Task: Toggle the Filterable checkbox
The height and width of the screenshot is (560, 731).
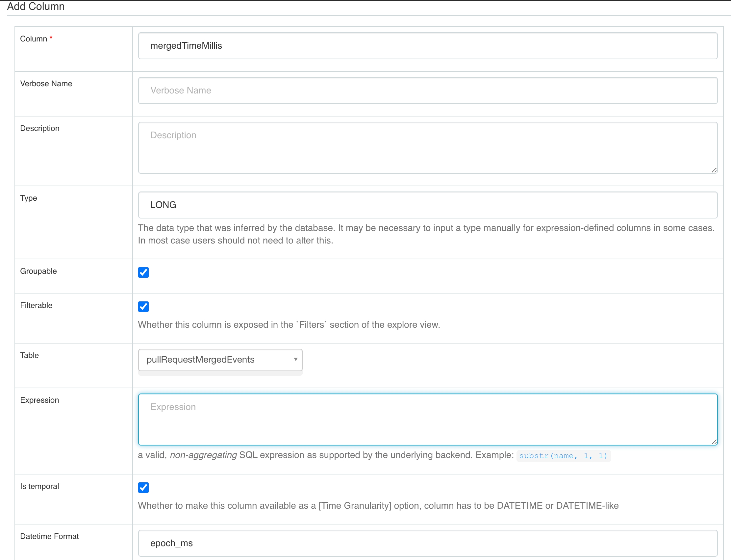Action: (x=143, y=306)
